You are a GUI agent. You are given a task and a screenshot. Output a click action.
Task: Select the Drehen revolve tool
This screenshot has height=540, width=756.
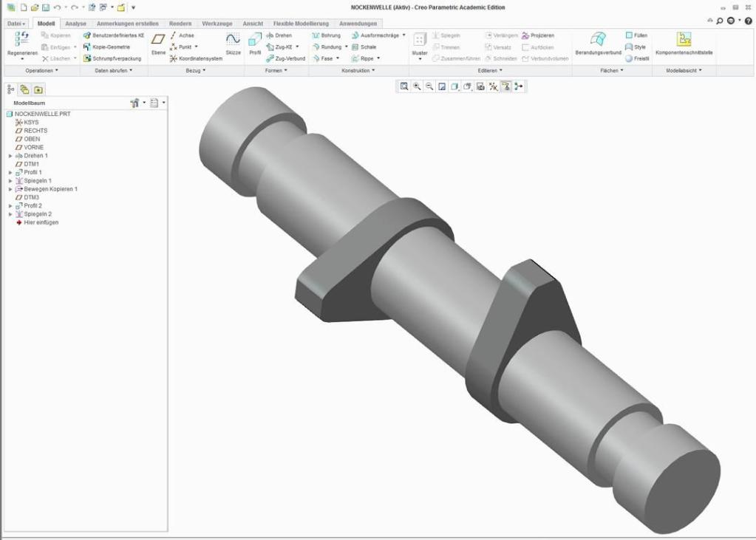[279, 35]
